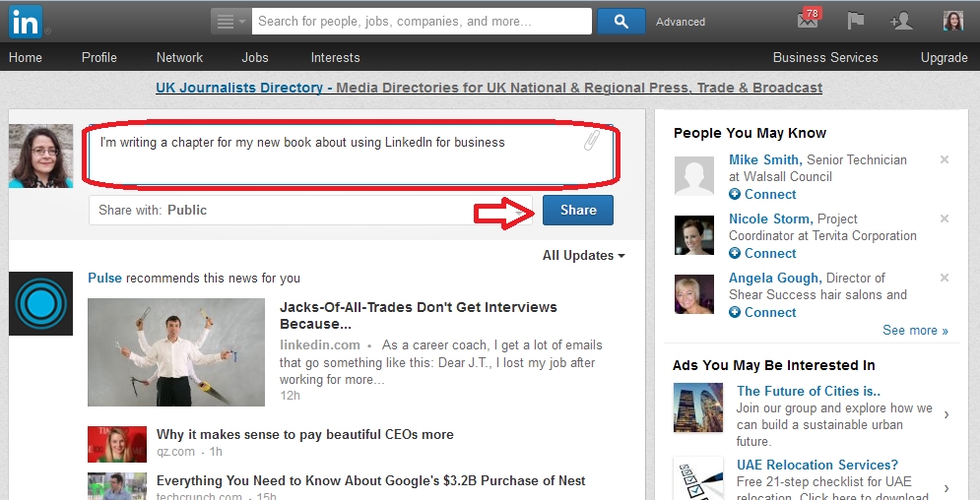Dismiss Angela Gough suggestion with X

[945, 278]
